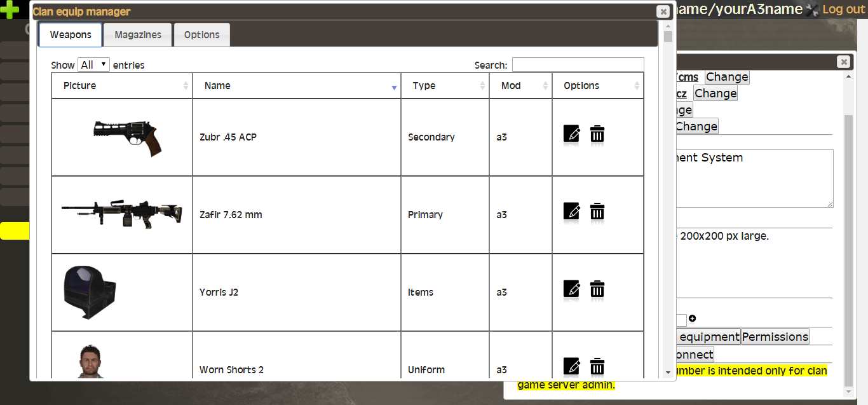868x405 pixels.
Task: Click the green plus icon
Action: pos(10,10)
